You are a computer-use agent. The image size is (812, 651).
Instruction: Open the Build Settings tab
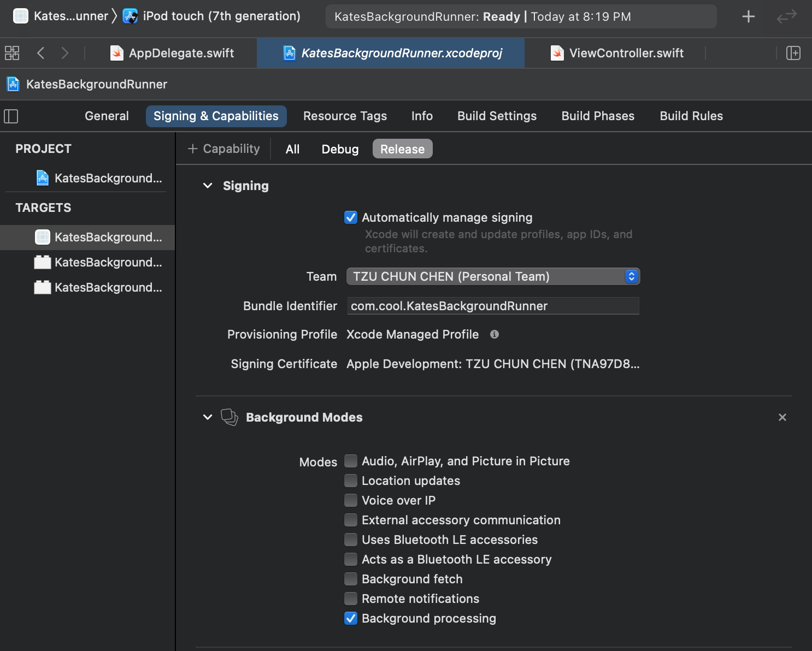[497, 116]
